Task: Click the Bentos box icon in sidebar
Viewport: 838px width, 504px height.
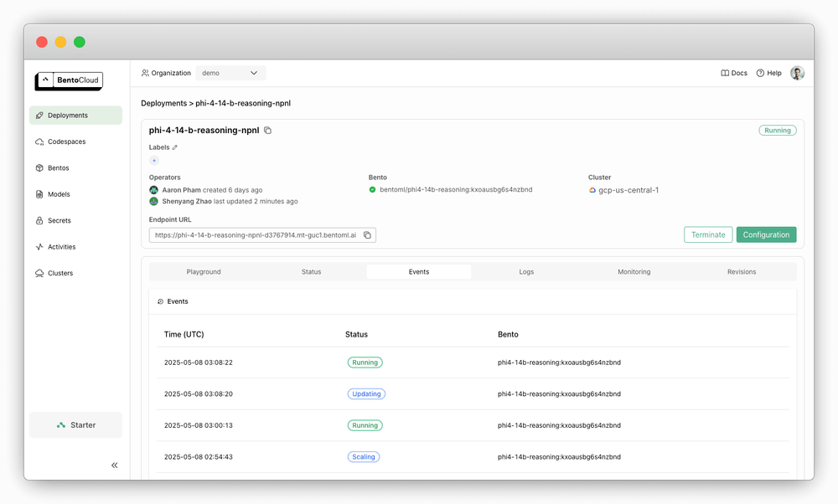Action: point(39,167)
